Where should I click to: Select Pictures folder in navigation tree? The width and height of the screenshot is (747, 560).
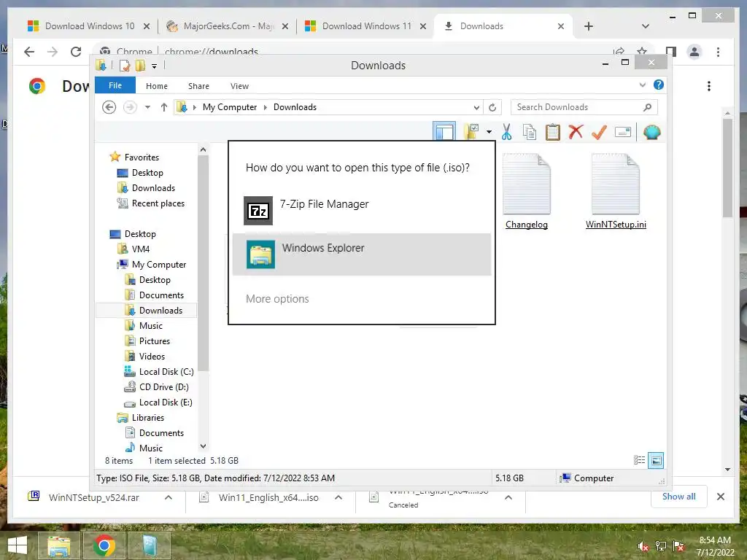pos(155,341)
